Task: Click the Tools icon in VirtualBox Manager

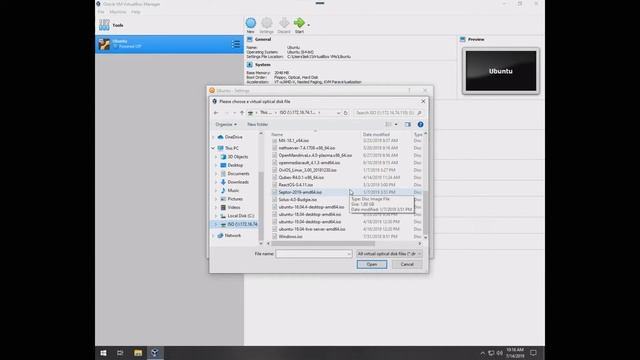Action: (104, 25)
